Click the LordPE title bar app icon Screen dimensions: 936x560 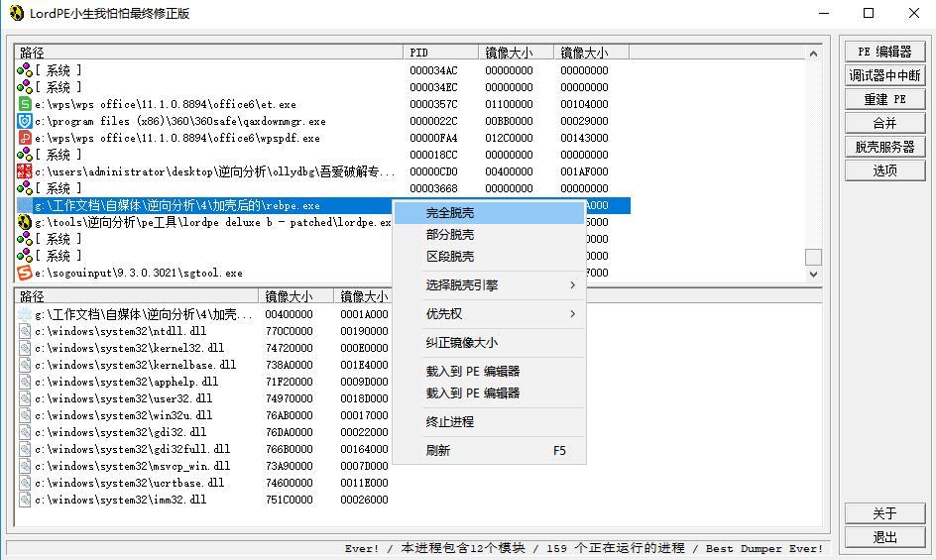tap(16, 13)
